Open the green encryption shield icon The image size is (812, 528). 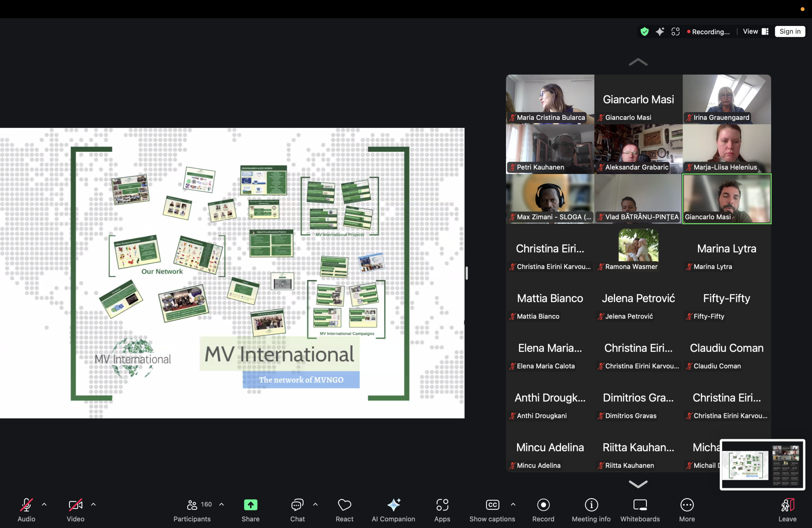click(645, 32)
